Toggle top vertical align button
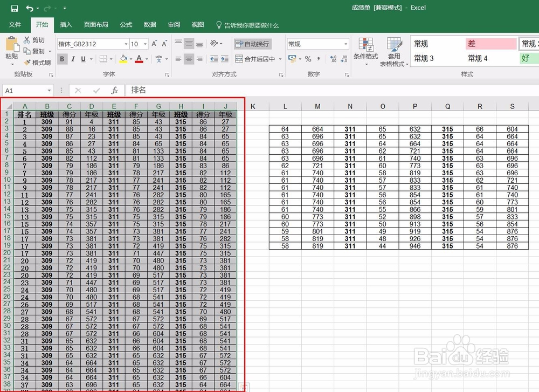This screenshot has width=539, height=392. [178, 43]
